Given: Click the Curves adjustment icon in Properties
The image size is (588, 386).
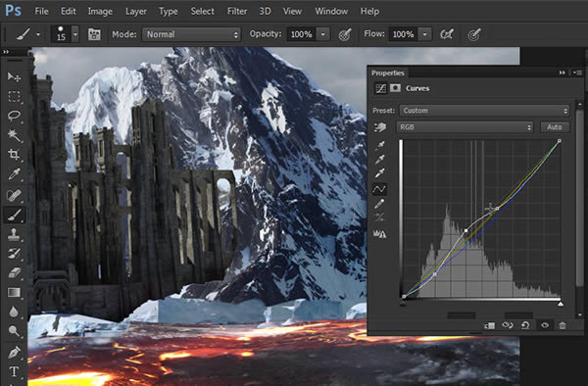Looking at the screenshot, I should pyautogui.click(x=380, y=88).
